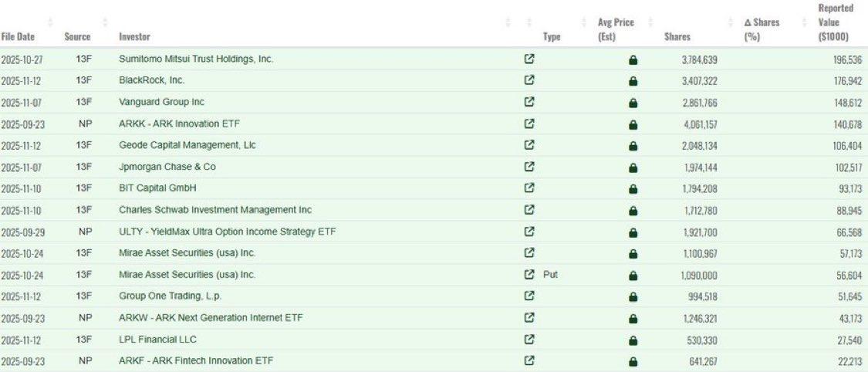Click lock icon in Group One Trading row

tap(633, 296)
